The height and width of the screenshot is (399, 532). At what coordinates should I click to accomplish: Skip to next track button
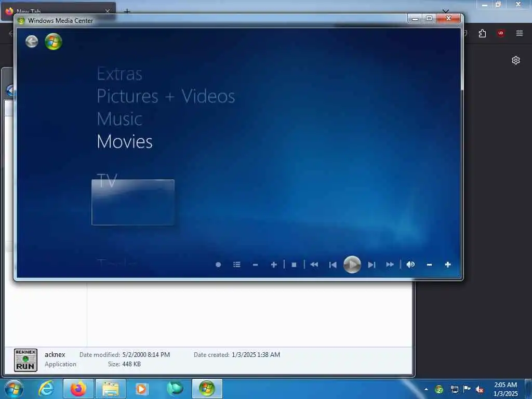[371, 264]
